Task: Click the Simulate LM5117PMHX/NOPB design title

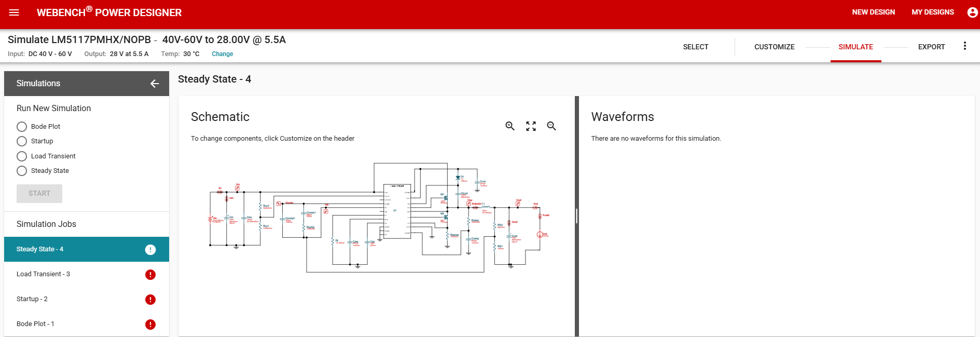Action: [147, 39]
